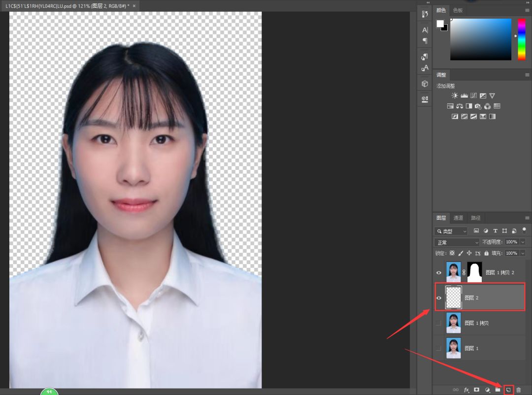Image resolution: width=532 pixels, height=395 pixels.
Task: Toggle visibility of 图层 1
Action: (439, 348)
